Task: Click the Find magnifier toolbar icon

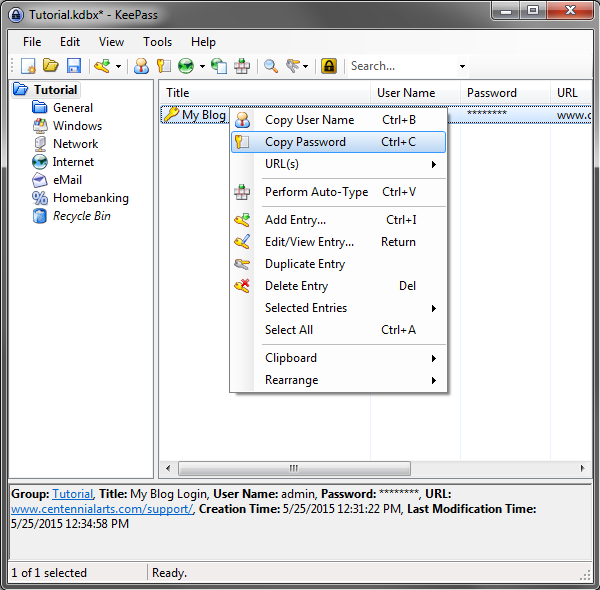Action: tap(271, 66)
